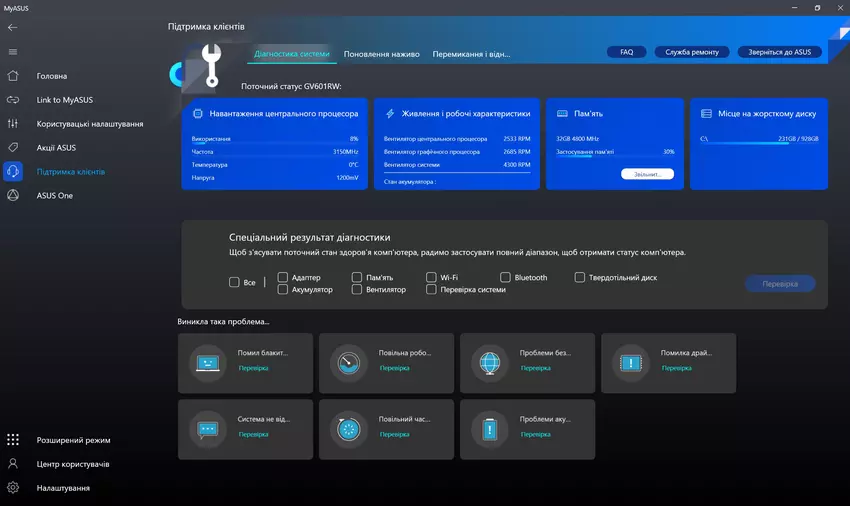Image resolution: width=850 pixels, height=506 pixels.
Task: Collapse the sidebar with the hamburger menu
Action: [13, 52]
